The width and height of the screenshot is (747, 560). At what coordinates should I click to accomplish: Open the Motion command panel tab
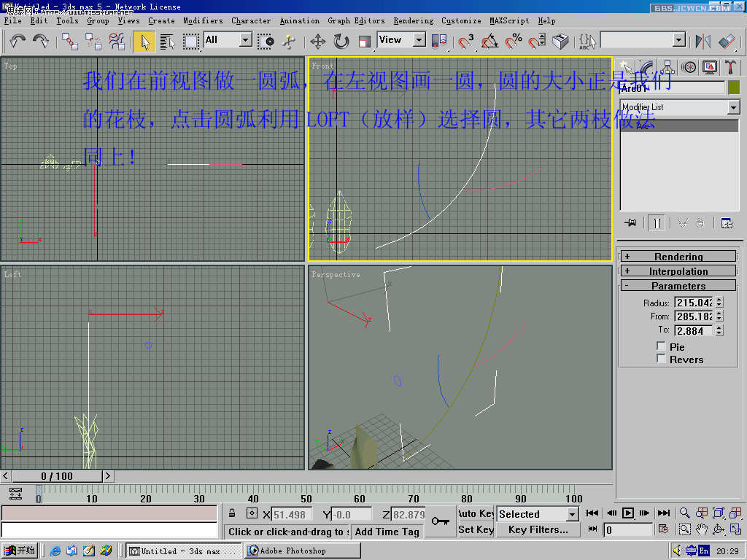pos(689,67)
